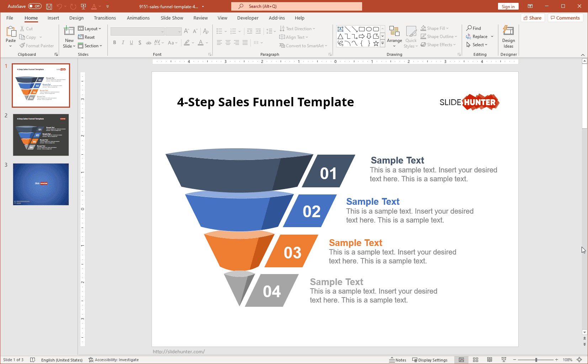
Task: Open Design Ideas pane
Action: click(x=508, y=37)
